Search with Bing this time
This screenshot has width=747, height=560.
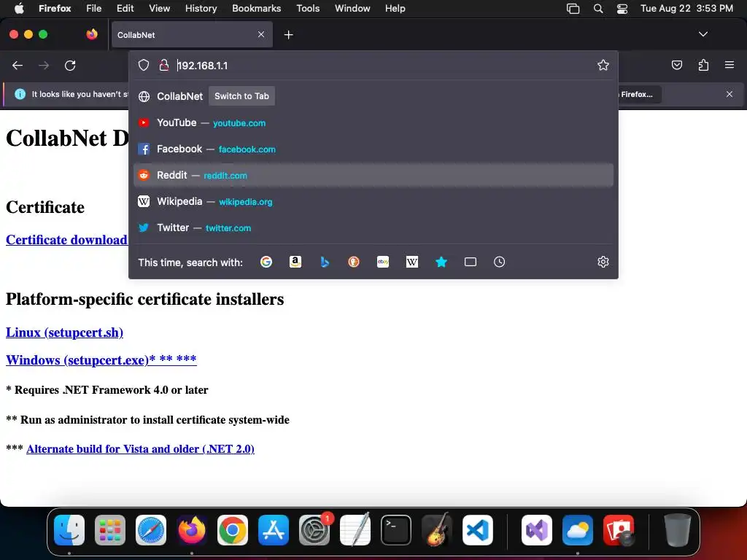[325, 262]
